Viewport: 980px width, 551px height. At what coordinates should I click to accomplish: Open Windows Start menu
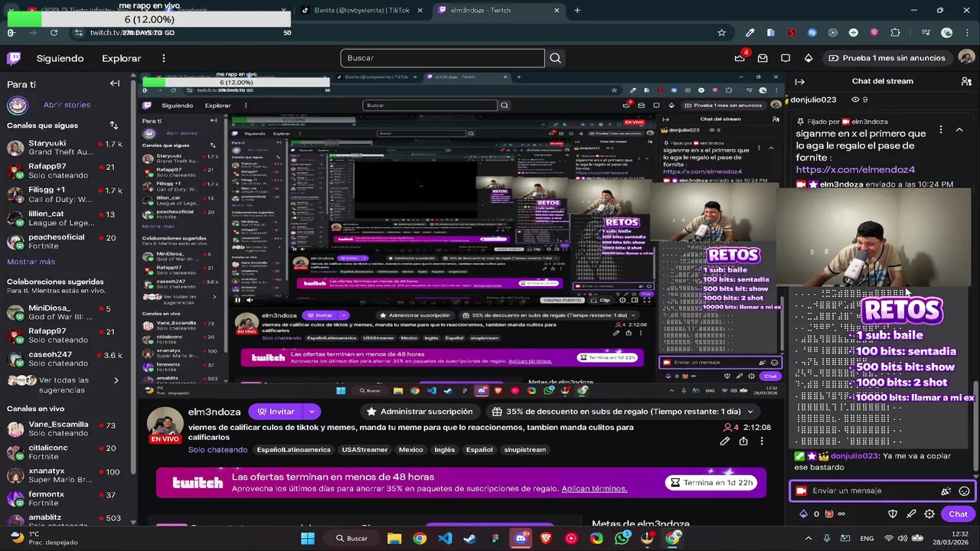click(x=308, y=538)
